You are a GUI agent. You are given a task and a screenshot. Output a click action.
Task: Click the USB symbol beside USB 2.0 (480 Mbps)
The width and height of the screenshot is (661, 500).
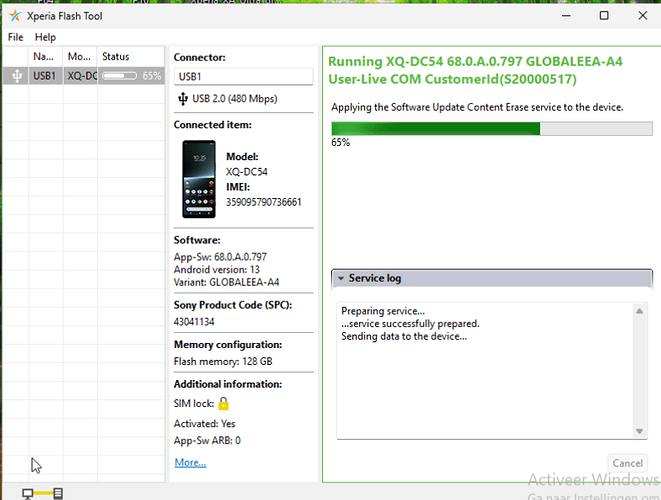click(x=183, y=99)
